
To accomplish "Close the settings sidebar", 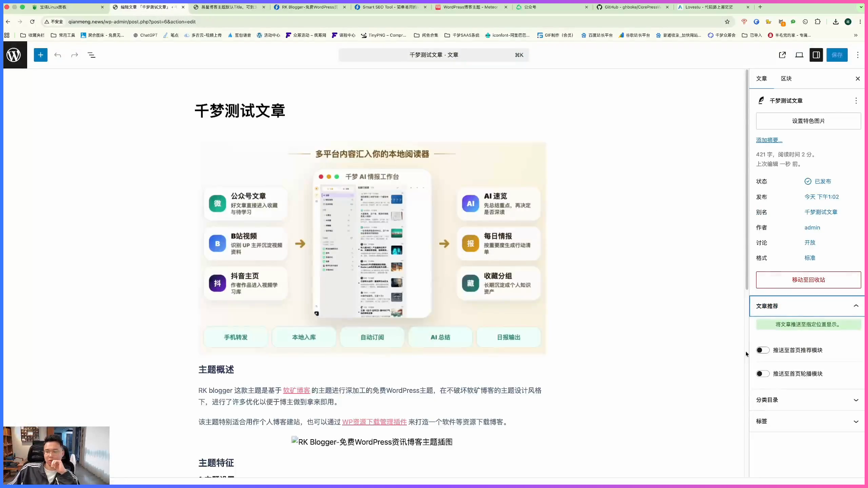I will 858,79.
